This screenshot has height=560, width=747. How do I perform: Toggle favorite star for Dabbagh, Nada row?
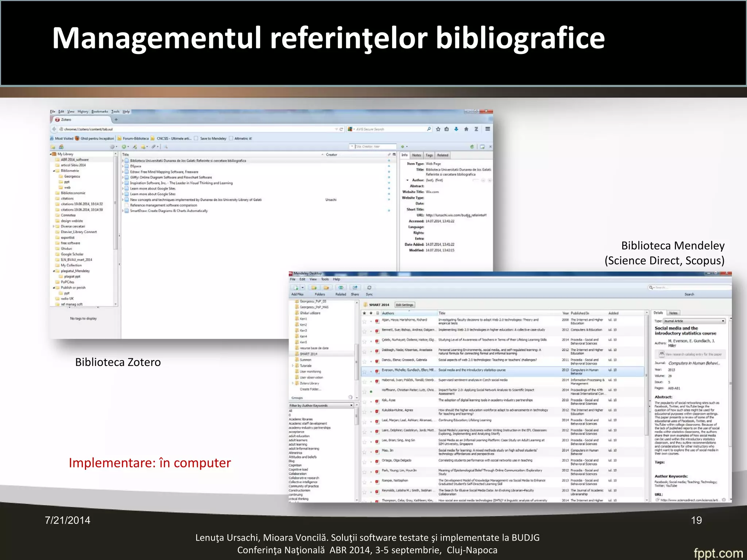364,351
